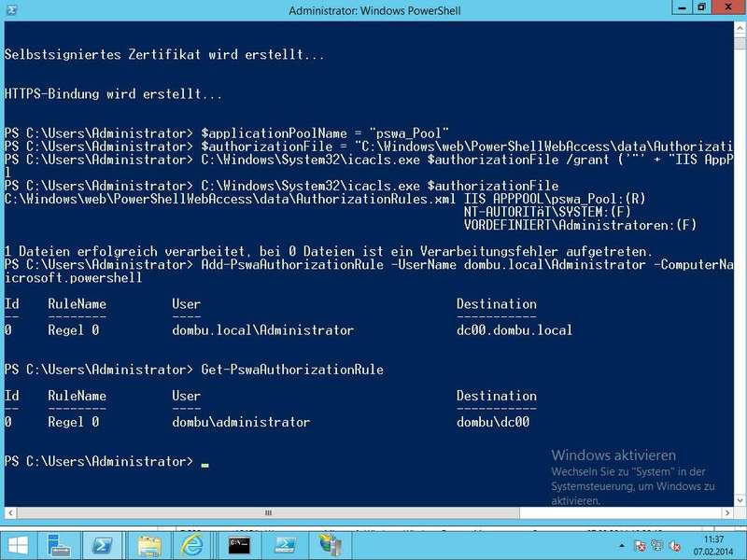
Task: Click the dc00.dombu.local destination value
Action: pos(514,330)
